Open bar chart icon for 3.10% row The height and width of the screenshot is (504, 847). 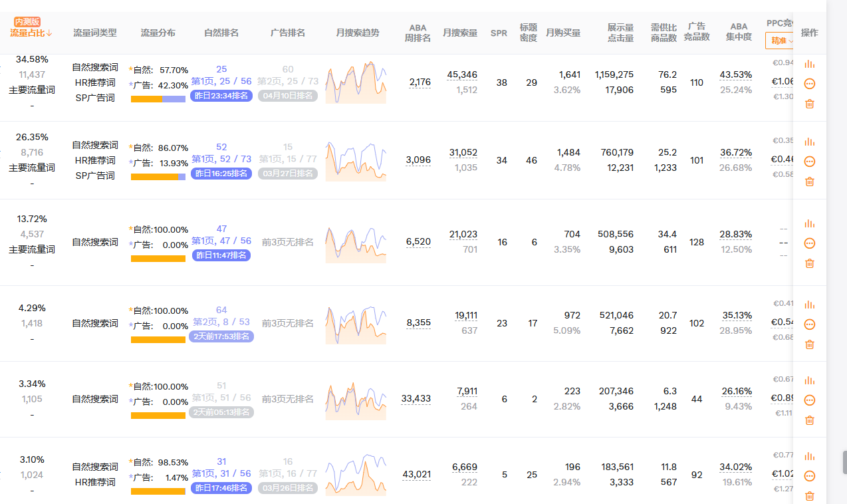(x=809, y=456)
